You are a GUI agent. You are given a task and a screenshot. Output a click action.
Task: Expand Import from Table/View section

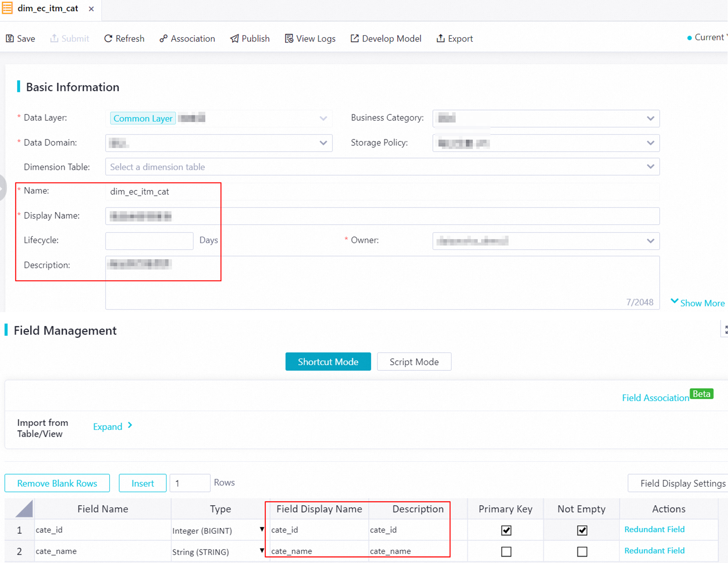[x=113, y=426]
